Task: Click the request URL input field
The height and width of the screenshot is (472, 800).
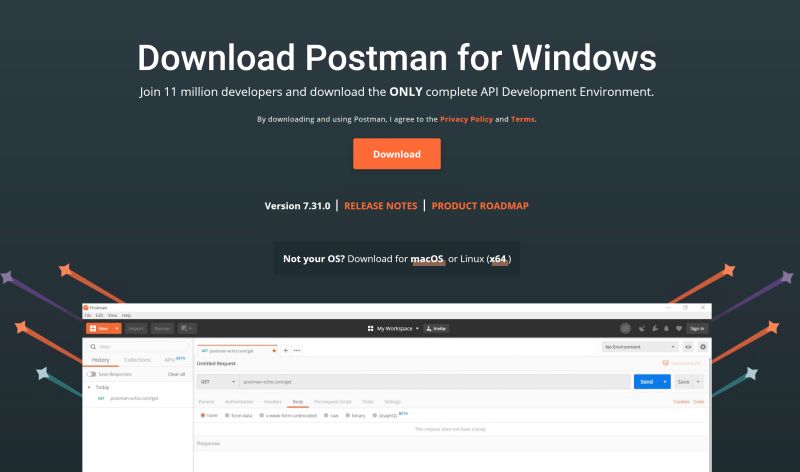Action: click(435, 382)
